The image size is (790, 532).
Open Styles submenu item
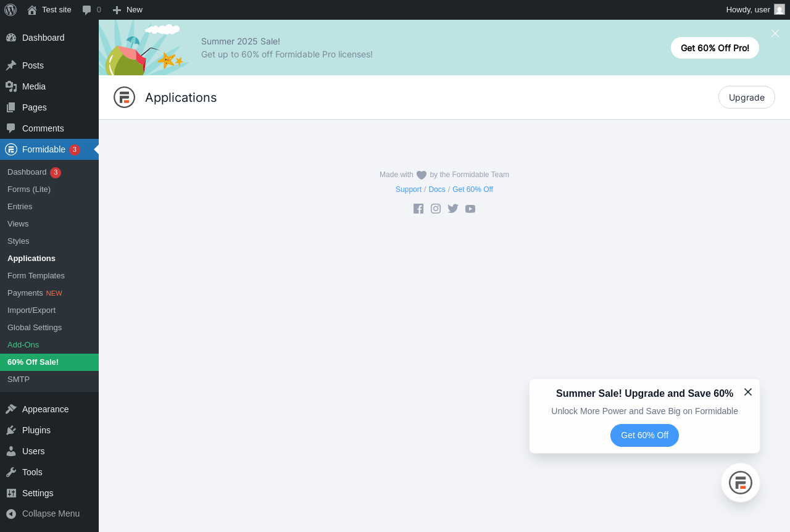pyautogui.click(x=49, y=241)
